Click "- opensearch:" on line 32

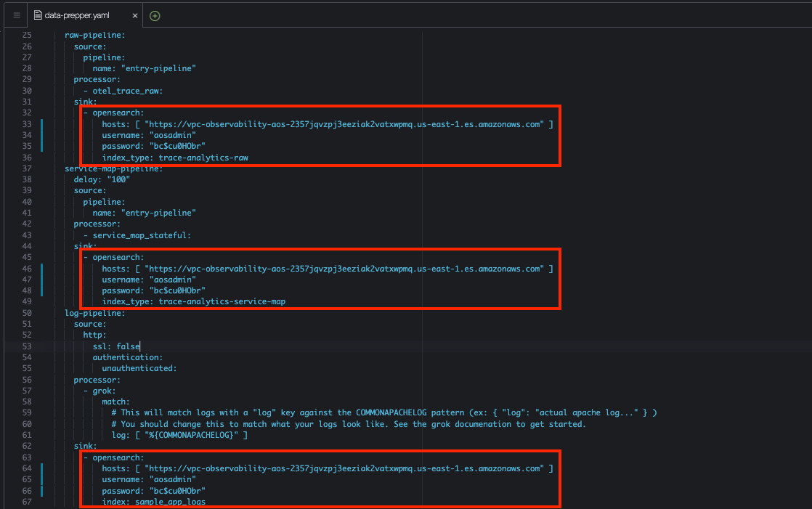[x=114, y=113]
